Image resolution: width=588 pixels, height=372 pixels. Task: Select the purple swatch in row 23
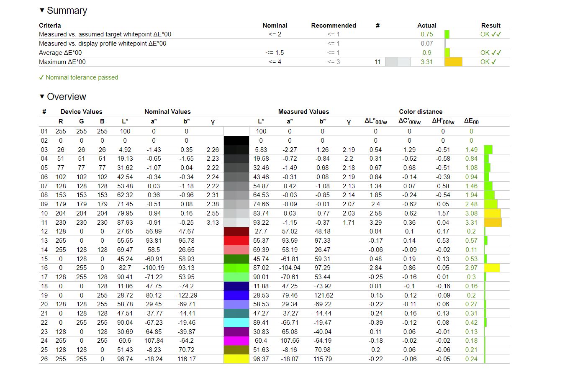pyautogui.click(x=236, y=331)
